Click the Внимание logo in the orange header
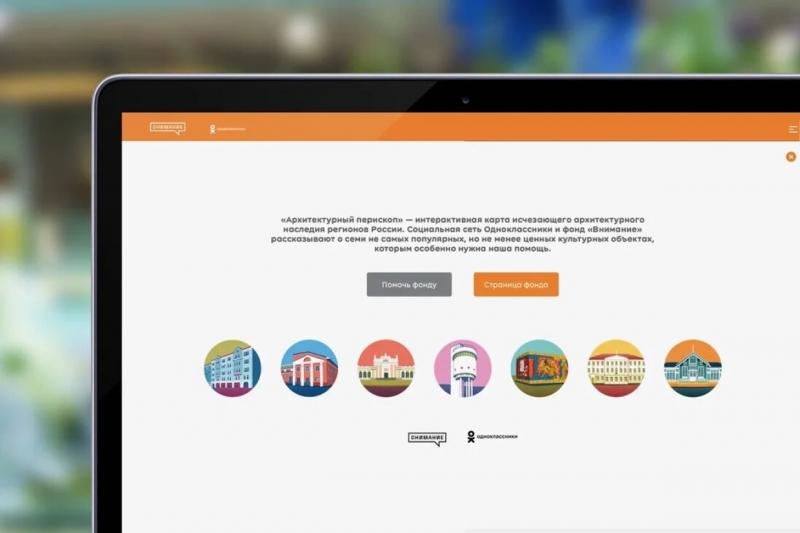The image size is (800, 533). tap(167, 128)
